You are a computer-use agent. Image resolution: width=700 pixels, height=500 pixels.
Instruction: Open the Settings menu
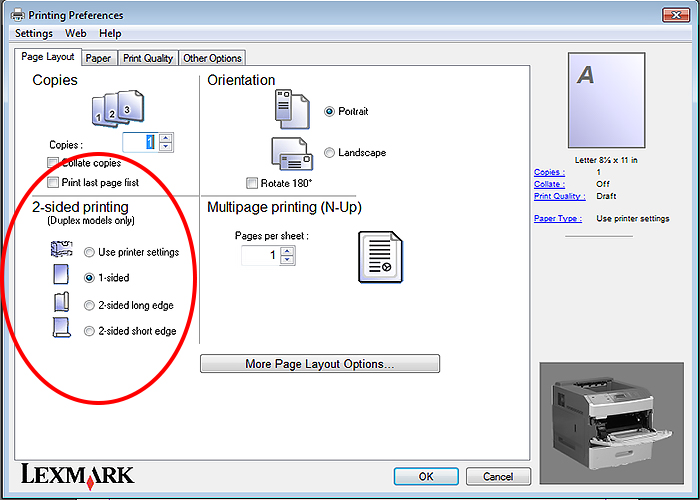point(34,33)
